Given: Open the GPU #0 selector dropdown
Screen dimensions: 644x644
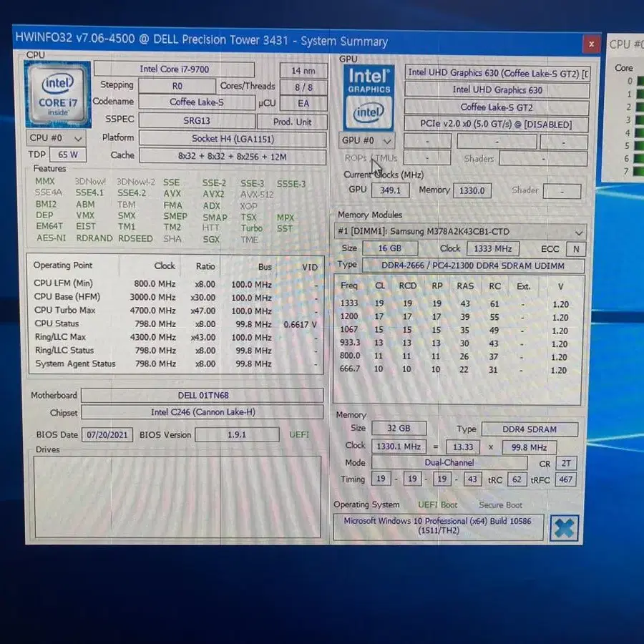Looking at the screenshot, I should (x=366, y=140).
